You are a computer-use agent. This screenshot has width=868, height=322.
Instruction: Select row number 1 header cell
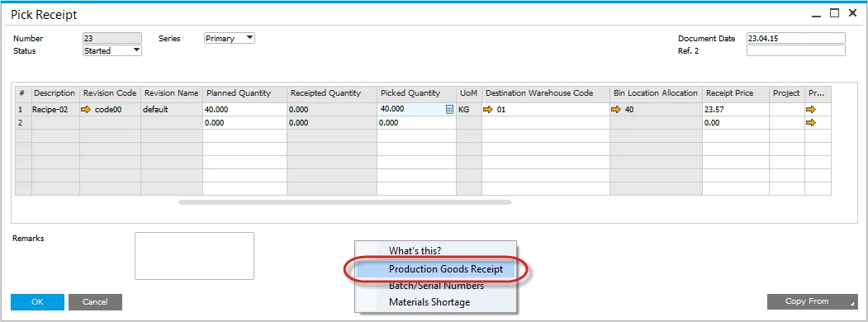[23, 110]
